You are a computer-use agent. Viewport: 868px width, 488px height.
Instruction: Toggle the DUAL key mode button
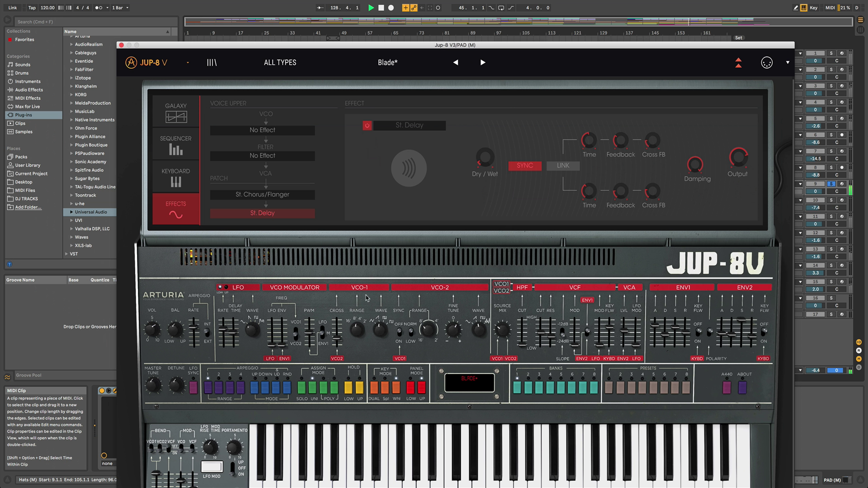click(374, 387)
